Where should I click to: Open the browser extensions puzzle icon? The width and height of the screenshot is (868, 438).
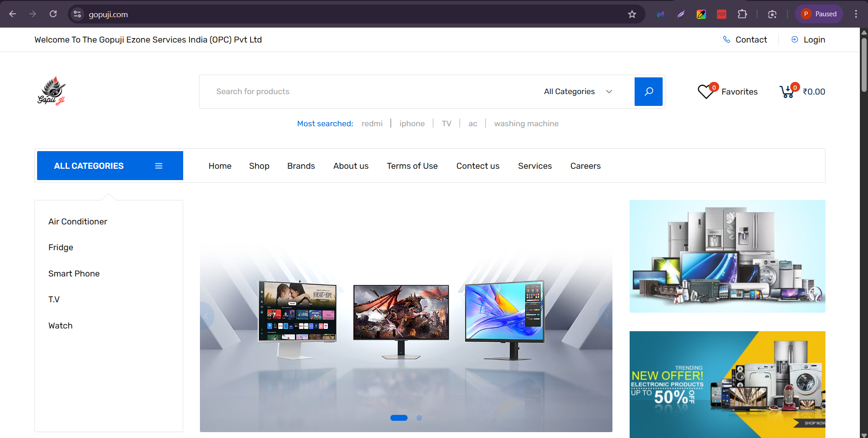(742, 14)
